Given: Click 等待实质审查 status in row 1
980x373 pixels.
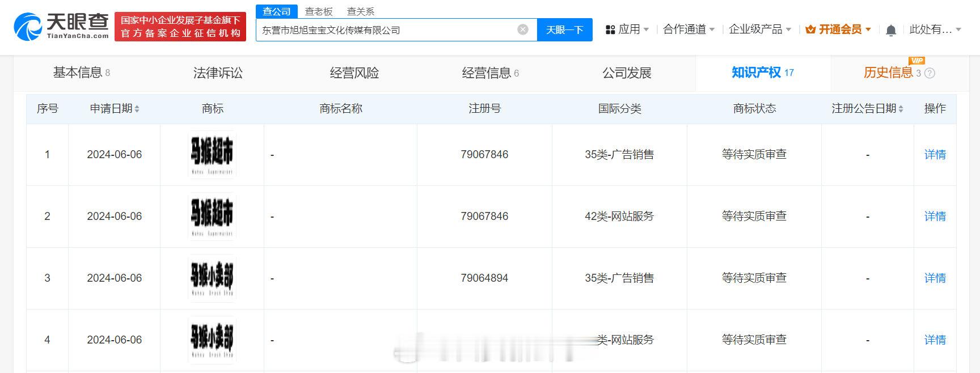Looking at the screenshot, I should click(754, 154).
